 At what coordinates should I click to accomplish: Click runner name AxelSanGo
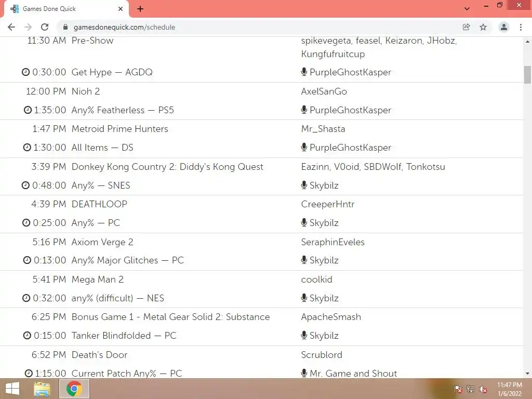[324, 91]
